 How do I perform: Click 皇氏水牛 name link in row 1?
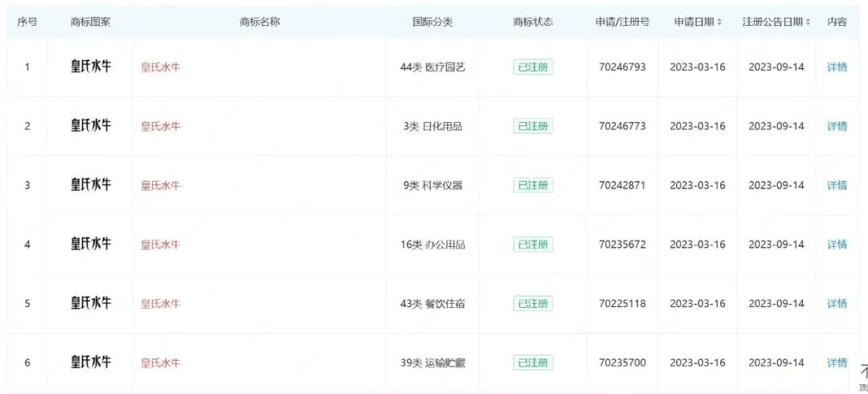[161, 68]
